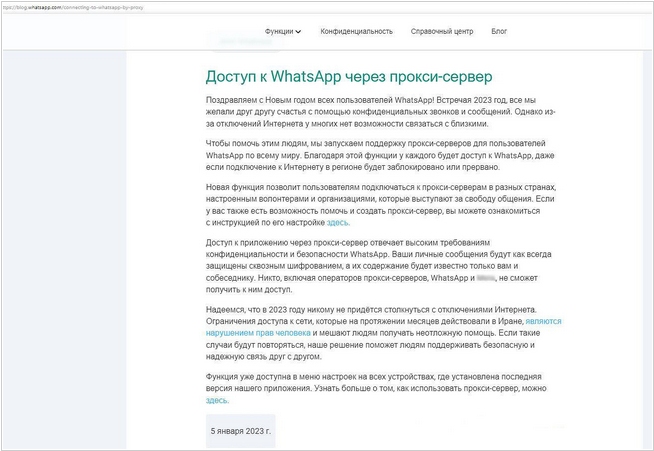Click the paragraph starting Поздравляем с Новым годом
Image resolution: width=654 pixels, height=451 pixels.
pyautogui.click(x=380, y=112)
